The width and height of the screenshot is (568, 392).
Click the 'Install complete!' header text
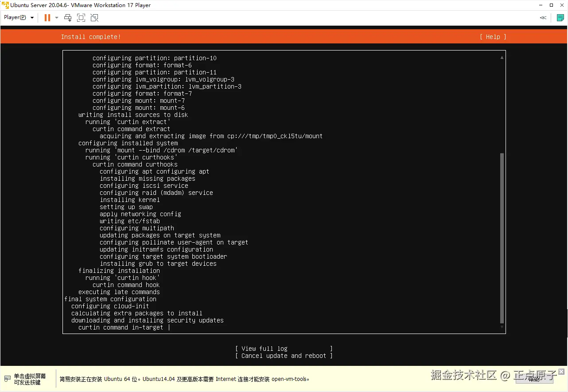pyautogui.click(x=91, y=37)
